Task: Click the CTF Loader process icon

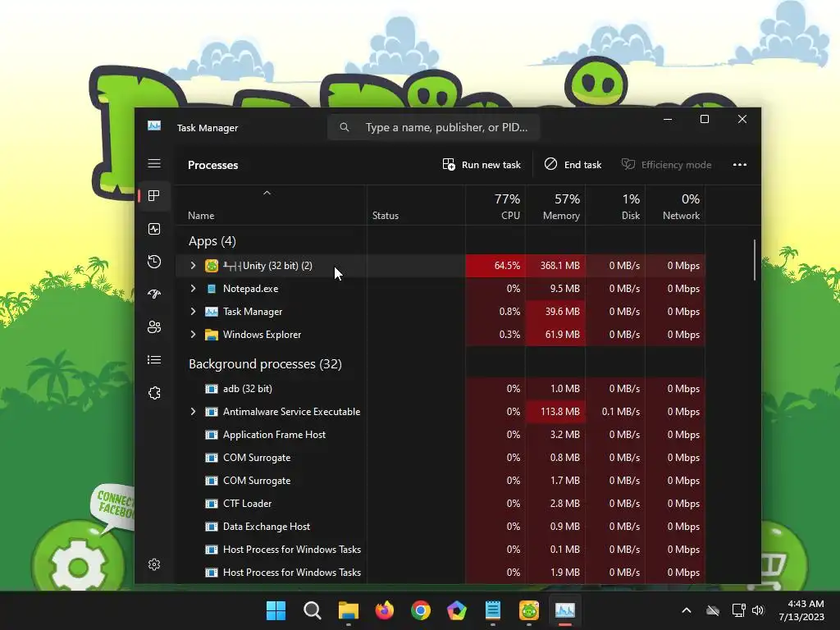Action: (x=212, y=504)
